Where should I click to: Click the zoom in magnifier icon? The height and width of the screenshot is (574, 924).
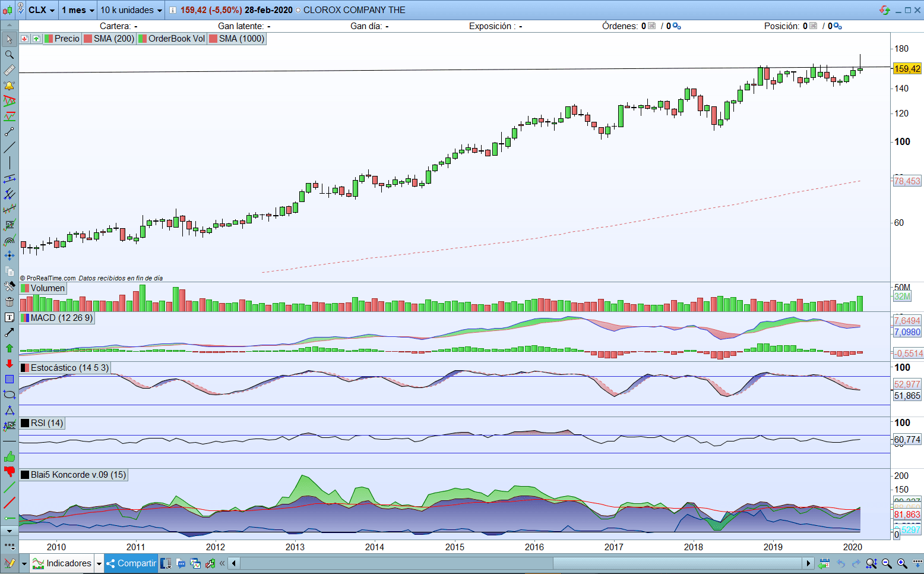pos(902,563)
